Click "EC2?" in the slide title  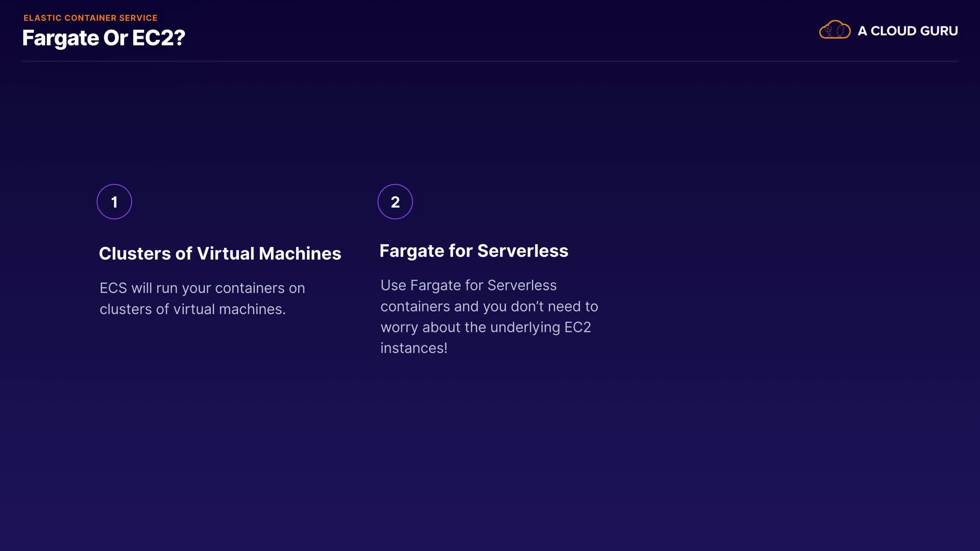coord(158,38)
